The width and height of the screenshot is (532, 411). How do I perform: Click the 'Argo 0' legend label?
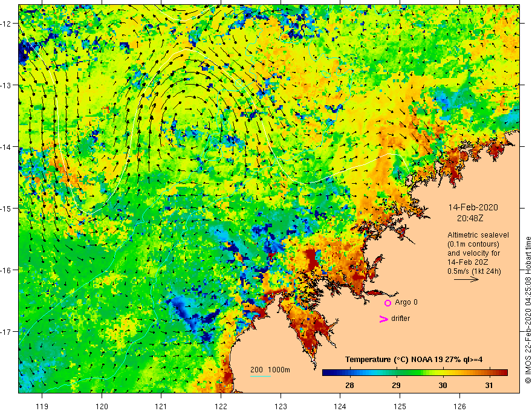pyautogui.click(x=406, y=302)
